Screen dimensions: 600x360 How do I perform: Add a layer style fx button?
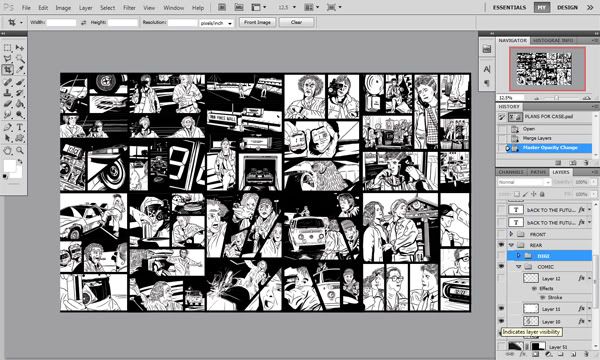click(523, 355)
